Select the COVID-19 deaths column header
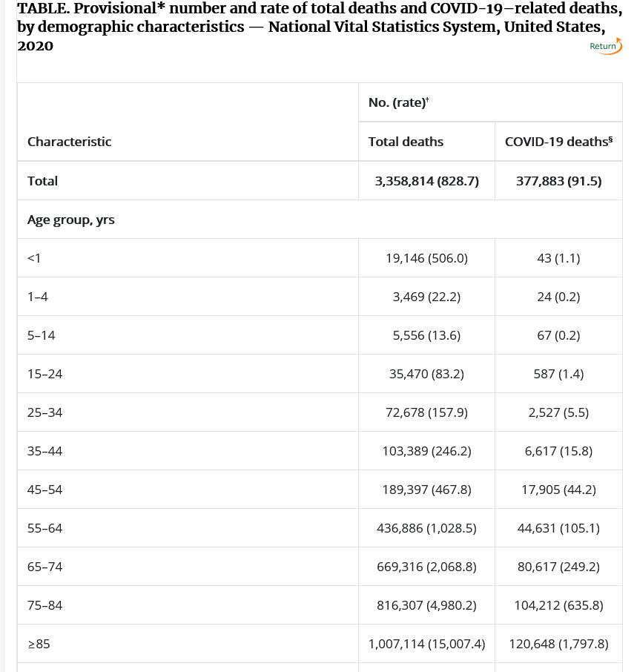634x672 pixels. point(558,142)
